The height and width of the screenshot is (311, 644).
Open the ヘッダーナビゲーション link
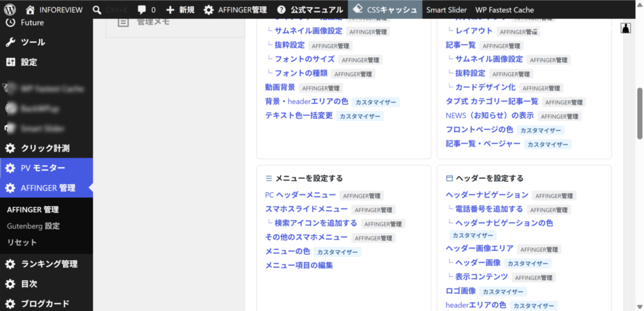point(487,195)
